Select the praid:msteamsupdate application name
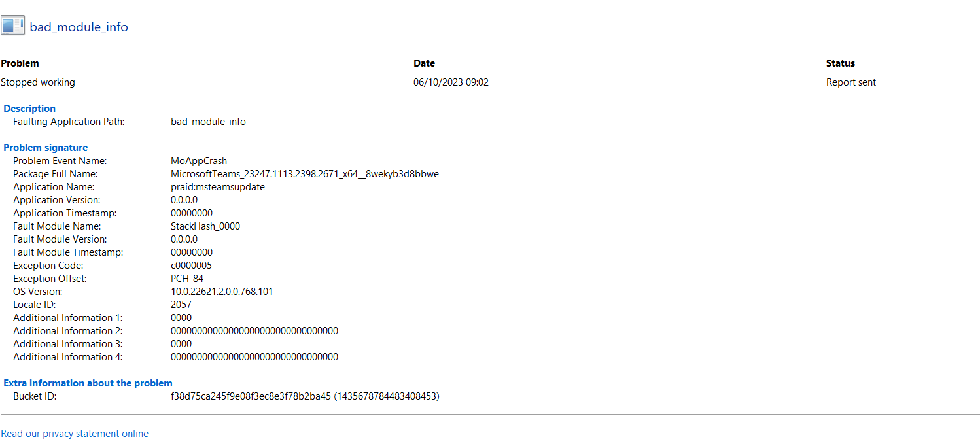The height and width of the screenshot is (446, 980). point(218,187)
